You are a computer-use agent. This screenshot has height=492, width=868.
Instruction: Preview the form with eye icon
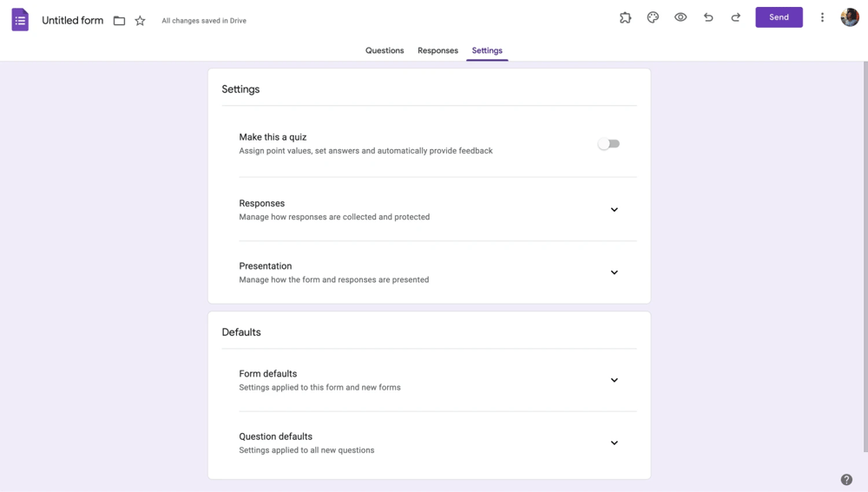point(681,17)
